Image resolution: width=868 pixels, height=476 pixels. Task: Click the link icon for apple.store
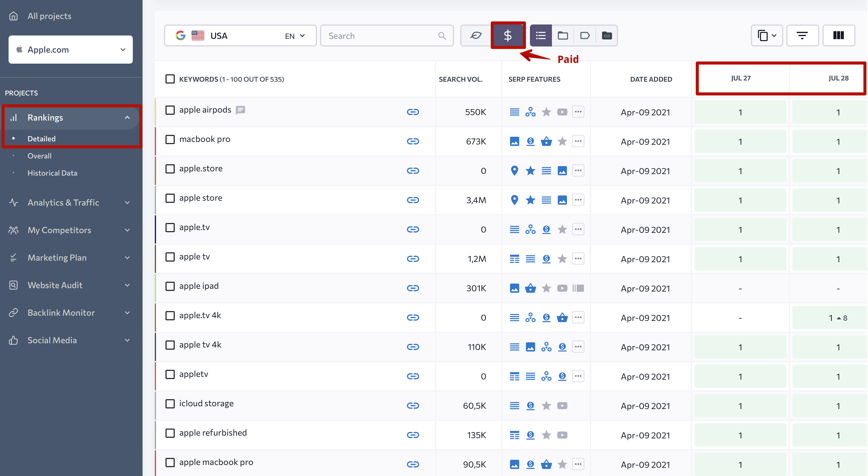[413, 170]
